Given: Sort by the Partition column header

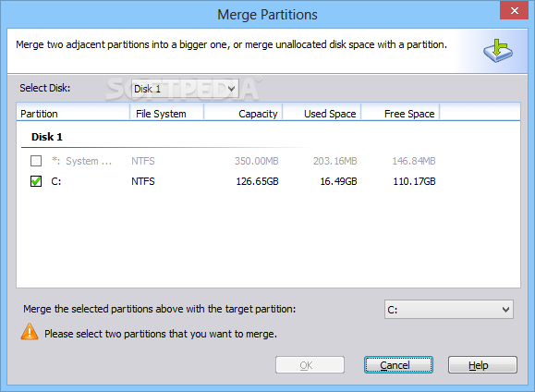Looking at the screenshot, I should coord(73,114).
